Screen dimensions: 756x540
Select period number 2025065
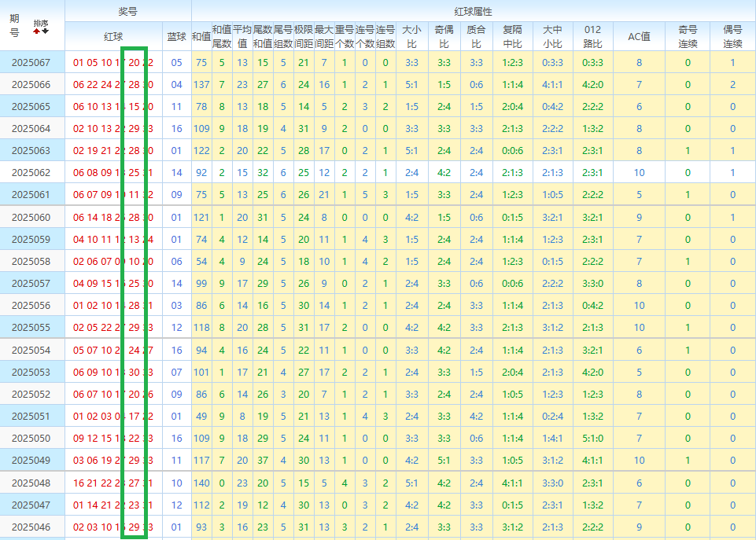click(x=31, y=106)
